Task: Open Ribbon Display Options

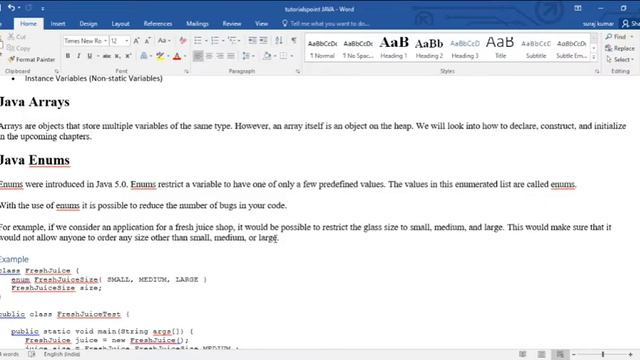Action: click(578, 8)
